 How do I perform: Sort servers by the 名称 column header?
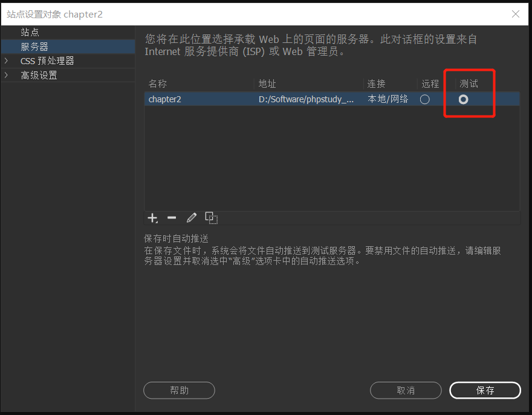click(x=157, y=83)
